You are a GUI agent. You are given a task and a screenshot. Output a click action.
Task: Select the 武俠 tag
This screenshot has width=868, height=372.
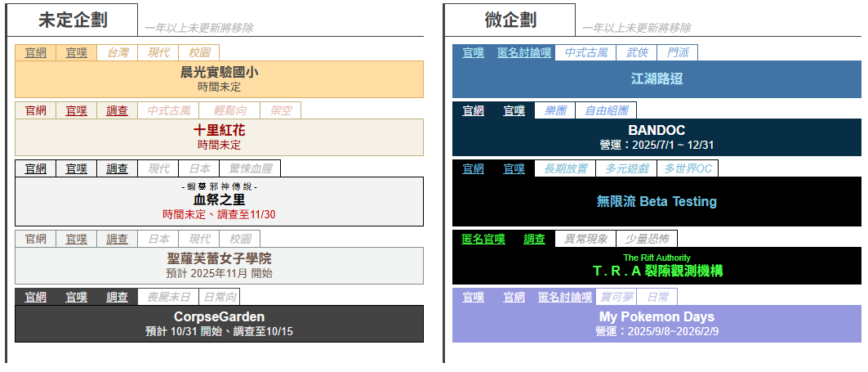[x=636, y=52]
